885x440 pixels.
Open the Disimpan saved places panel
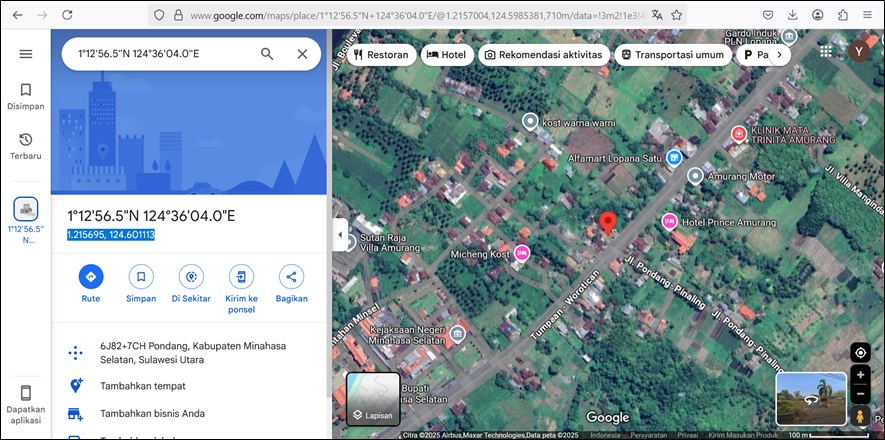(26, 96)
